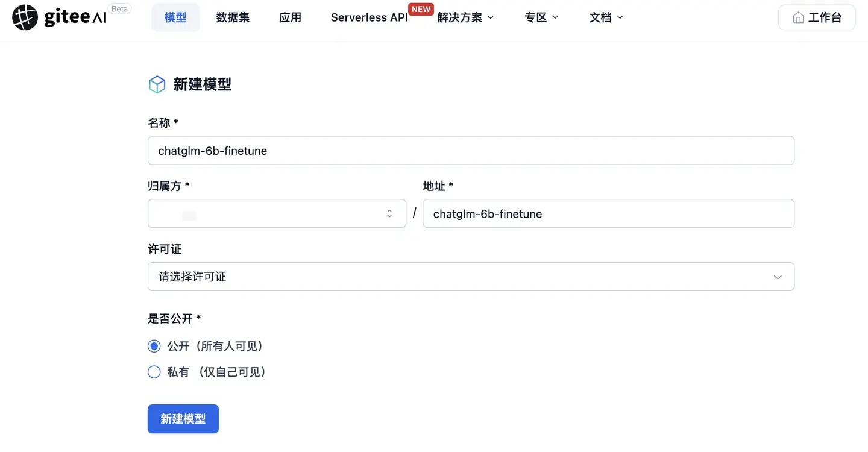Enable public visibility for the model
The height and width of the screenshot is (452, 868).
point(154,346)
